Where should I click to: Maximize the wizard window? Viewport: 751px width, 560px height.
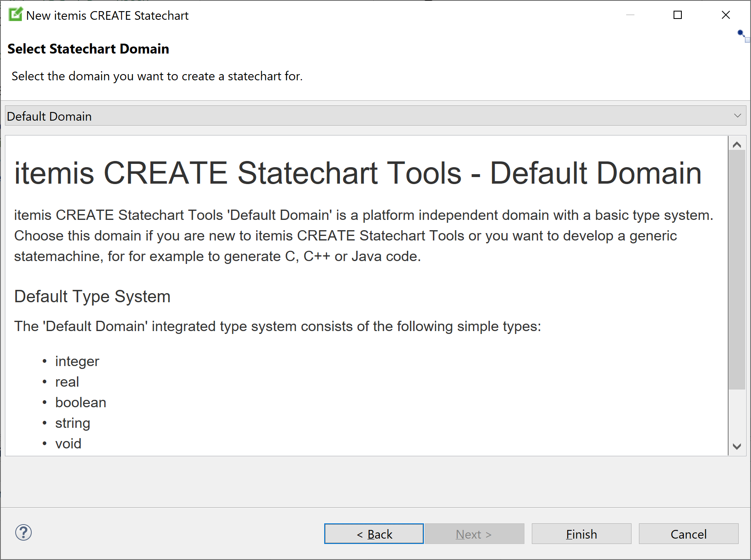tap(678, 15)
